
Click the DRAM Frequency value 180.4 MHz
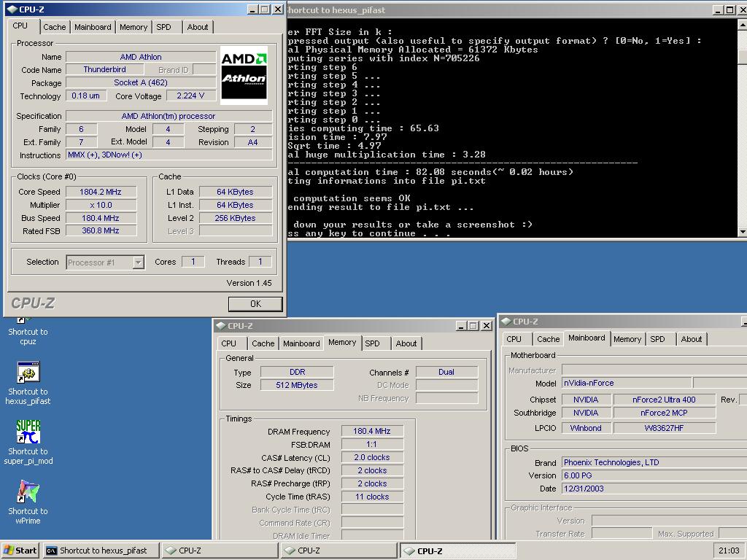[372, 431]
